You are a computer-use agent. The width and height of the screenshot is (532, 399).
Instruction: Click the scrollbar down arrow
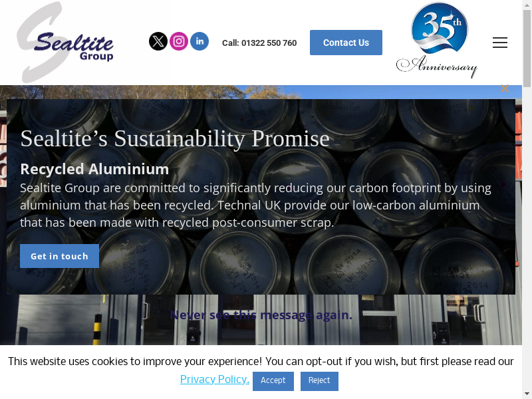[527, 395]
